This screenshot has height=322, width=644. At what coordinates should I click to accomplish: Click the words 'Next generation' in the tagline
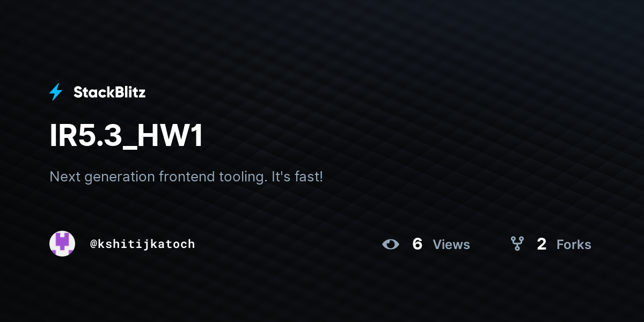pyautogui.click(x=103, y=177)
